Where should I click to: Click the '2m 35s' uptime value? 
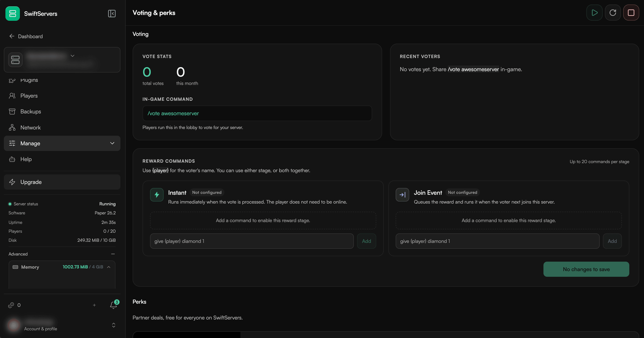[x=108, y=222]
